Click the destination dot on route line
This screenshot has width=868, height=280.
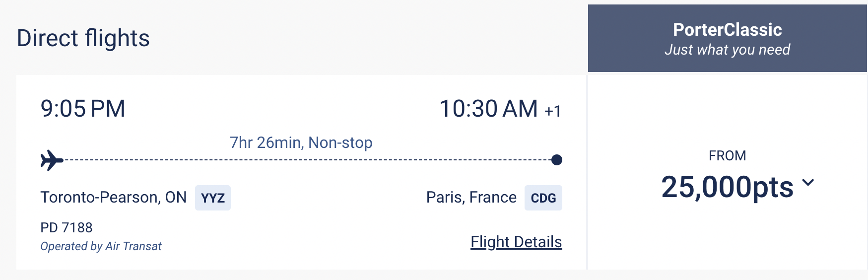coord(557,160)
